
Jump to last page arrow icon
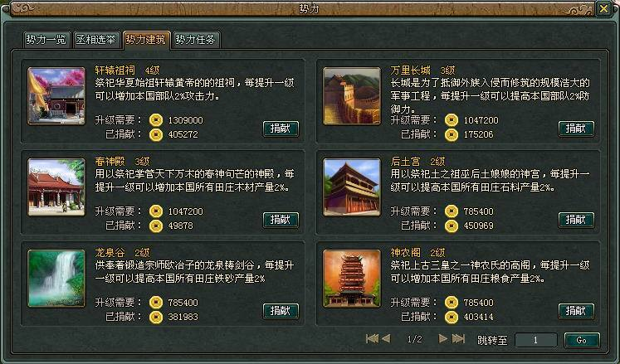(458, 338)
